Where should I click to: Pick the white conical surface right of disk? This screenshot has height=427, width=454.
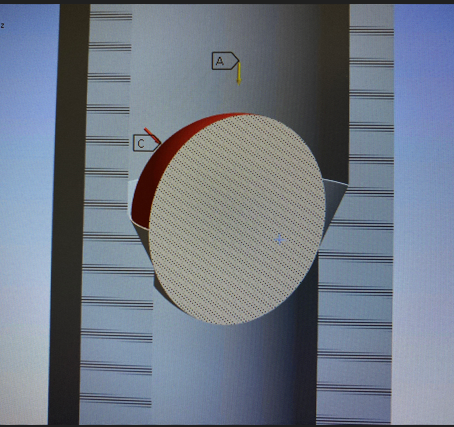pyautogui.click(x=333, y=203)
